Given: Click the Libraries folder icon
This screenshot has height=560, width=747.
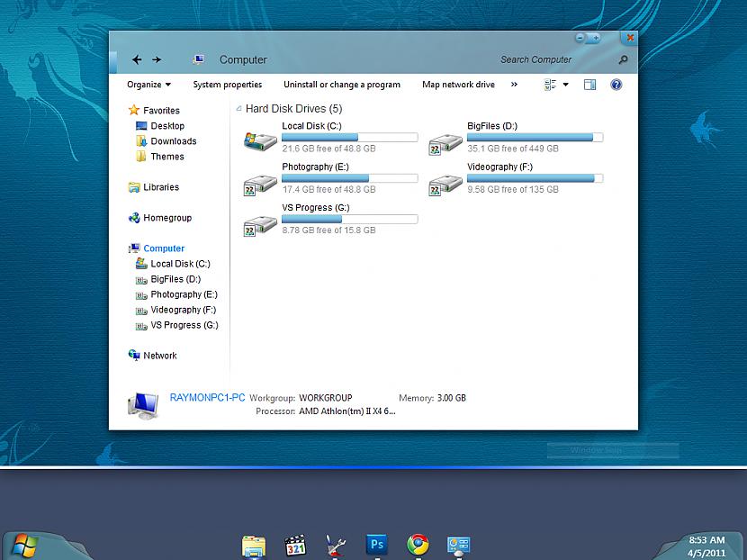Looking at the screenshot, I should click(134, 187).
